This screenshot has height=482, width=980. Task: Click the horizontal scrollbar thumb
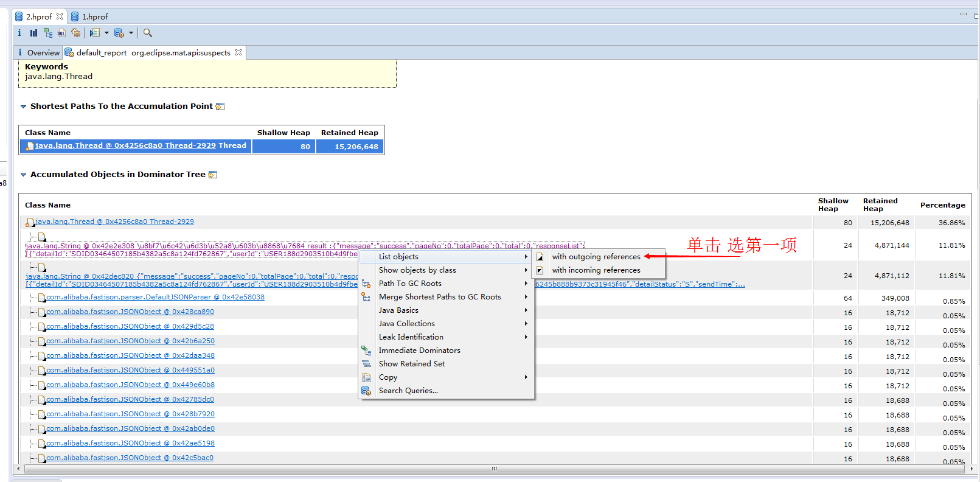pyautogui.click(x=495, y=469)
